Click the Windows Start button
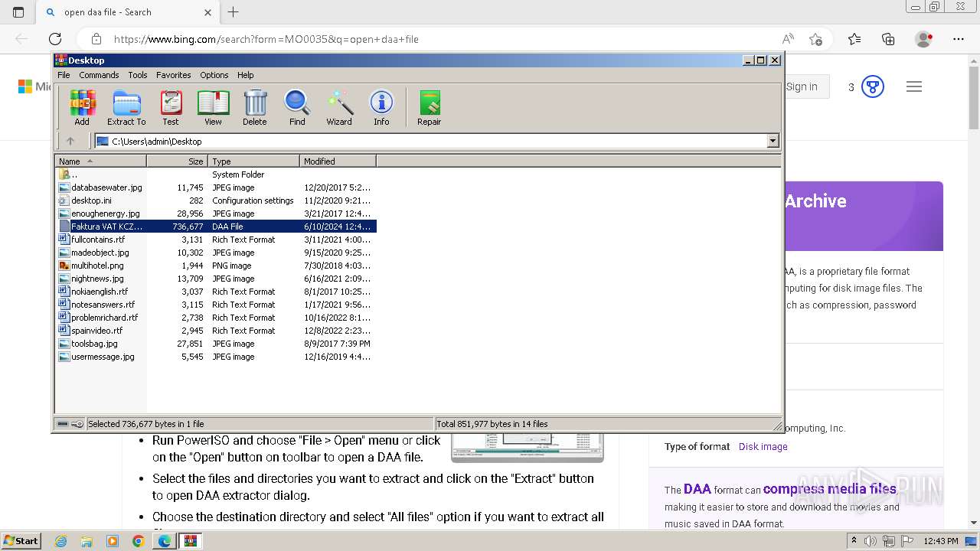The image size is (980, 551). [21, 540]
